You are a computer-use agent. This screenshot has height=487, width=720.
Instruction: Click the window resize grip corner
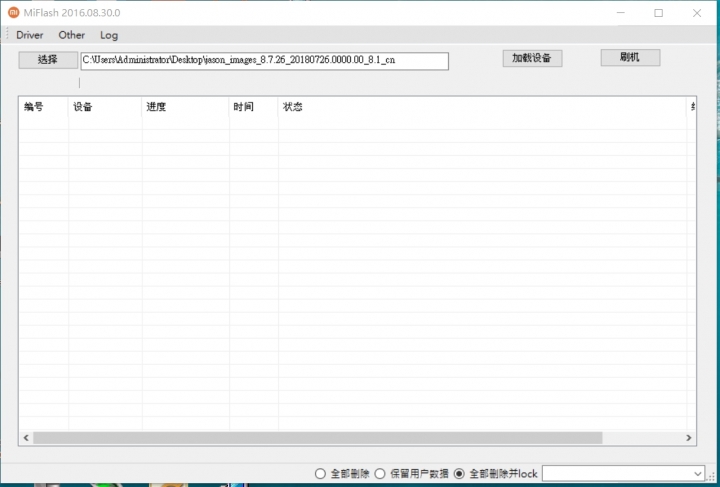711,477
